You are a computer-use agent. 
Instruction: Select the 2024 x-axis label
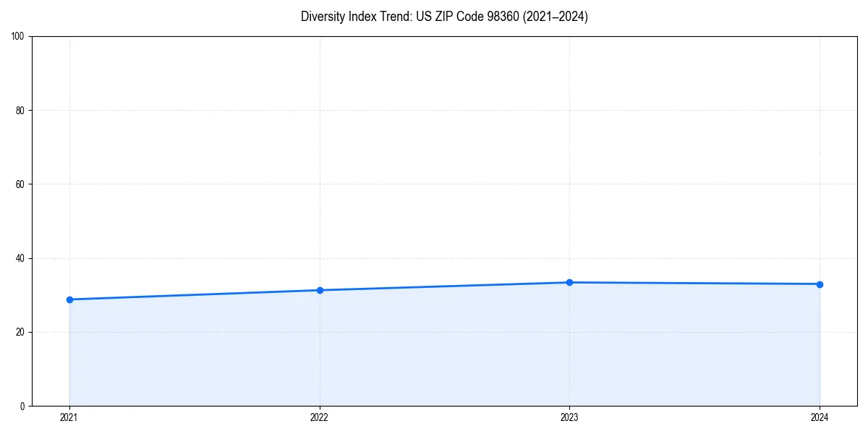tap(820, 417)
